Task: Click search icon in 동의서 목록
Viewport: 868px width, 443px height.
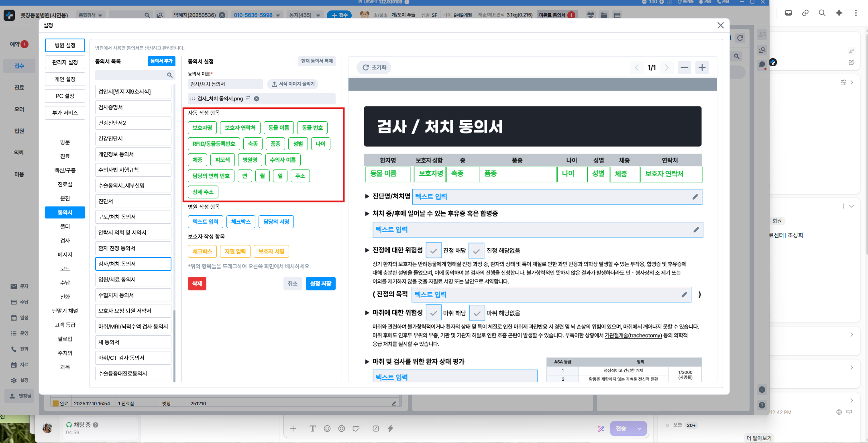Action: pos(170,75)
